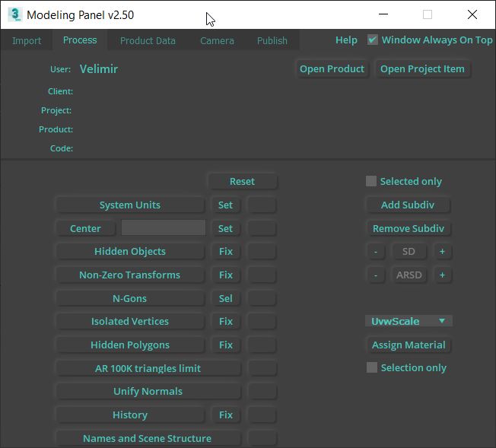Image resolution: width=496 pixels, height=448 pixels.
Task: Select the Process tab
Action: [80, 40]
